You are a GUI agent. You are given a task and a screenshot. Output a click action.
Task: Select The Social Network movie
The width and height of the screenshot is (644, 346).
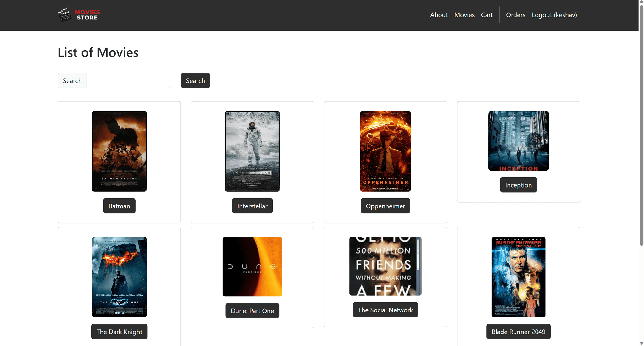coord(385,310)
